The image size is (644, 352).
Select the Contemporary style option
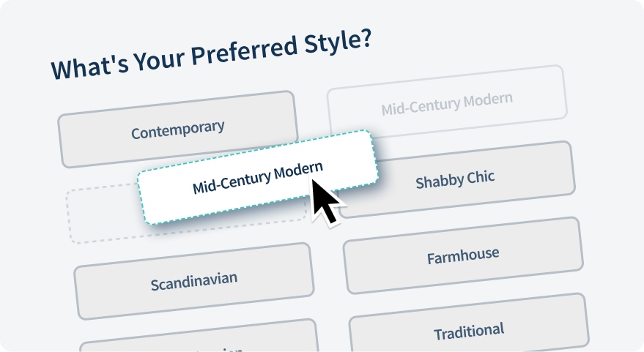coord(177,130)
